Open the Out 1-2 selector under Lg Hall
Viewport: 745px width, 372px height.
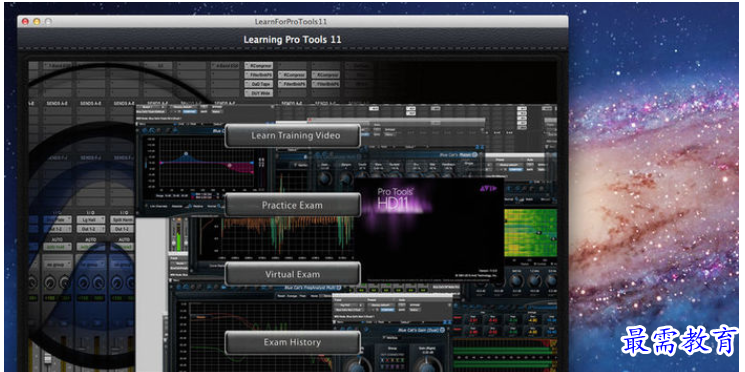point(91,229)
